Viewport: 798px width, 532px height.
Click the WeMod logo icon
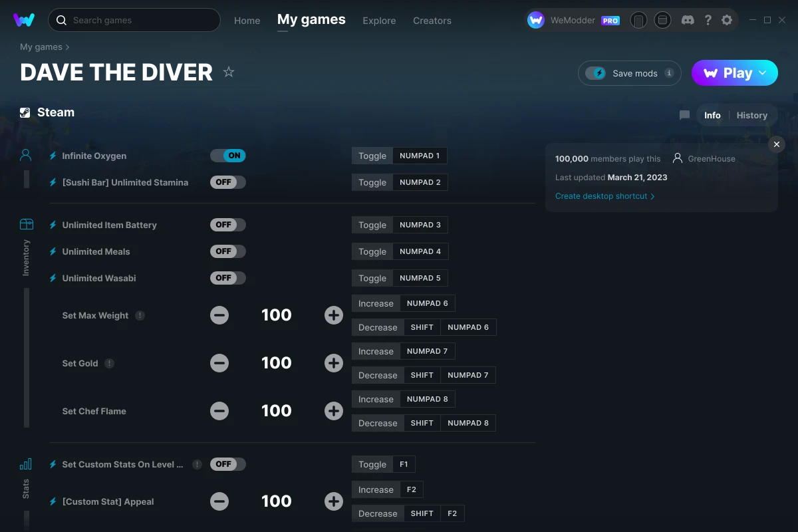(x=24, y=20)
